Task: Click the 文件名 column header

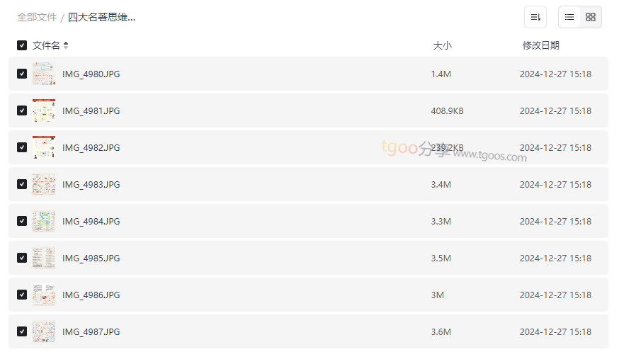Action: click(46, 45)
